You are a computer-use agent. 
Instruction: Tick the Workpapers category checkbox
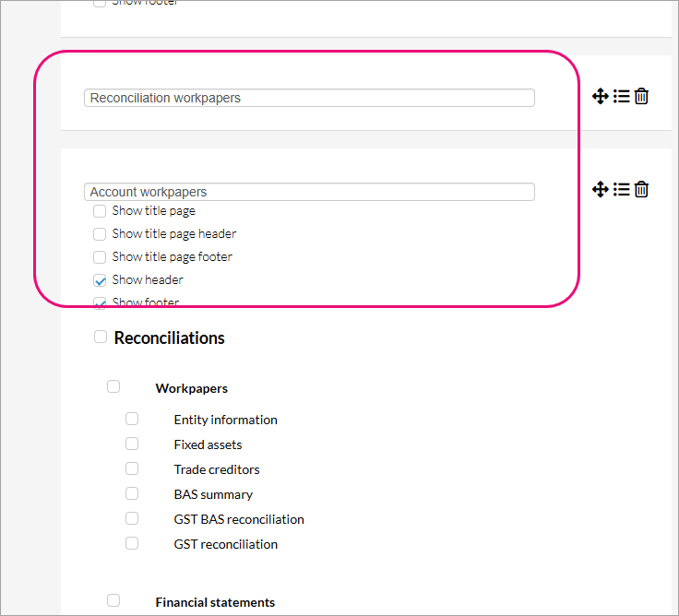click(x=113, y=387)
